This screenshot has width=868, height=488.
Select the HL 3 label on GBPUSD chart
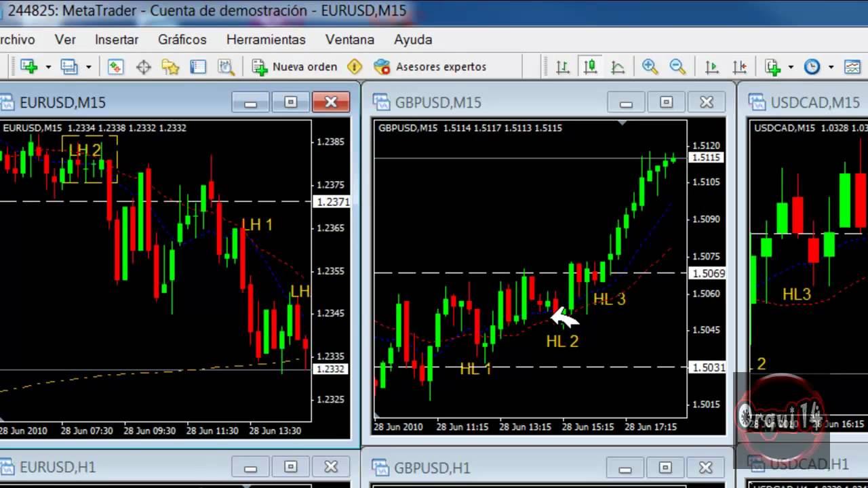click(609, 299)
